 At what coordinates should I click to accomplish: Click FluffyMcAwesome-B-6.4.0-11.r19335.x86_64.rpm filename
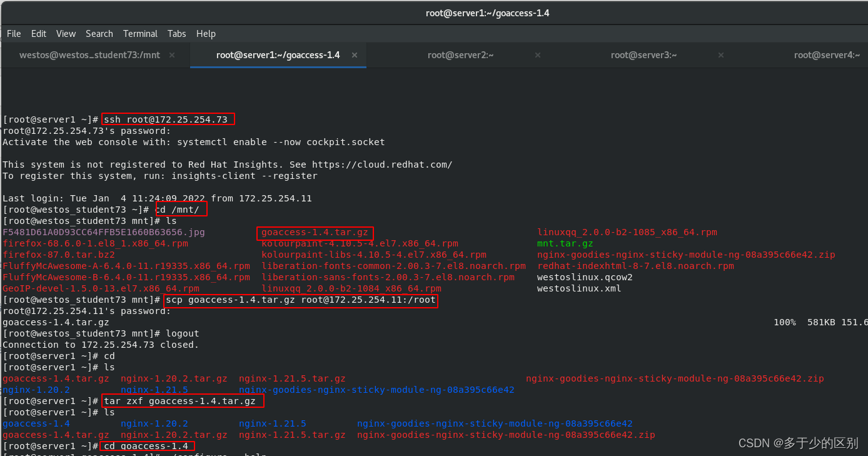(126, 277)
